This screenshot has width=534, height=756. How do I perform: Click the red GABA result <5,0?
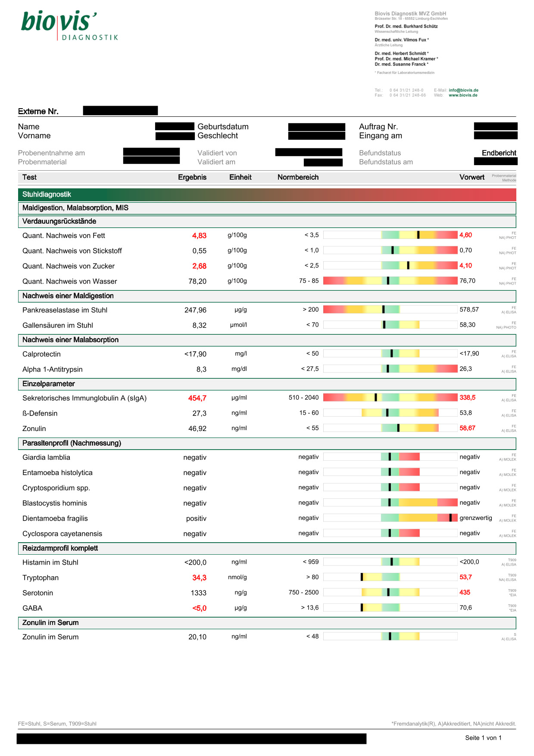pyautogui.click(x=199, y=608)
